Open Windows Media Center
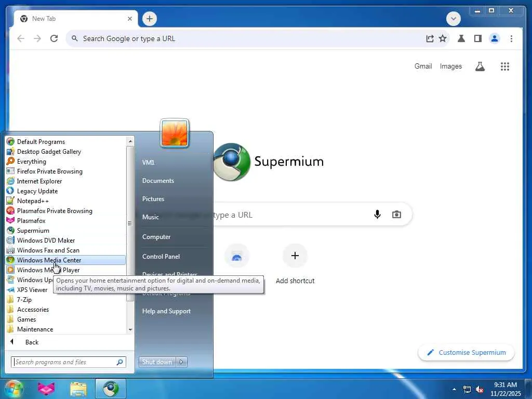Image resolution: width=532 pixels, height=399 pixels. click(x=65, y=260)
